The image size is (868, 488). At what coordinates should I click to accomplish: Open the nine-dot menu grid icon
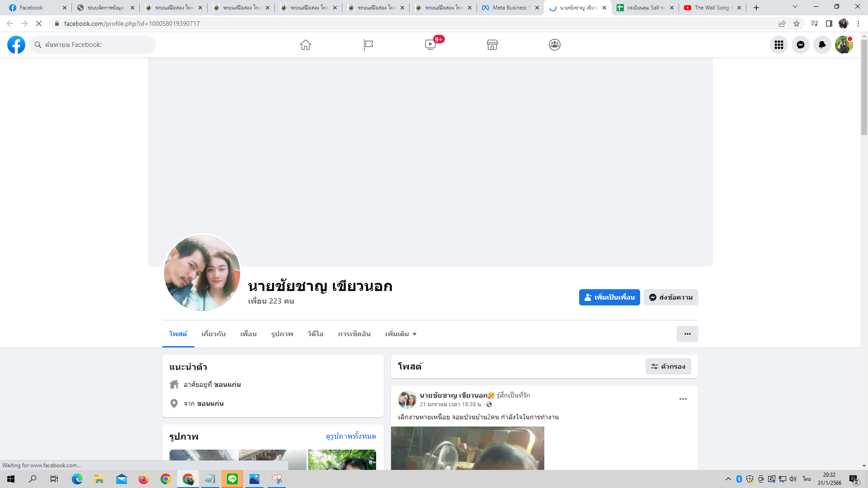click(779, 45)
